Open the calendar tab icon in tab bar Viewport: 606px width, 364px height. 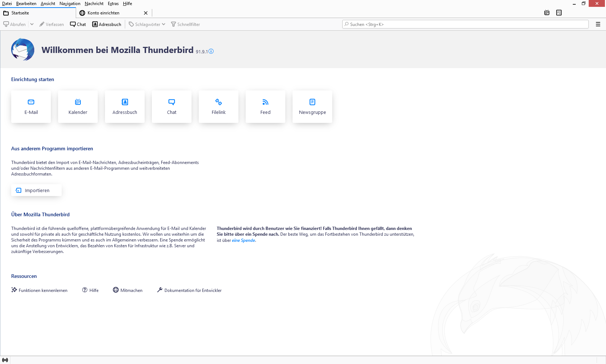tap(547, 13)
